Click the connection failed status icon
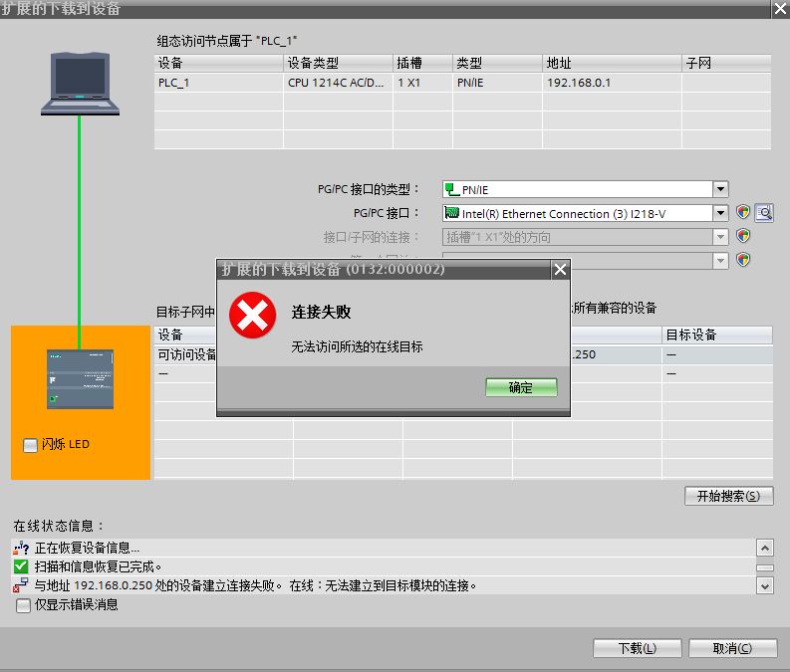Image resolution: width=790 pixels, height=672 pixels. tap(21, 585)
